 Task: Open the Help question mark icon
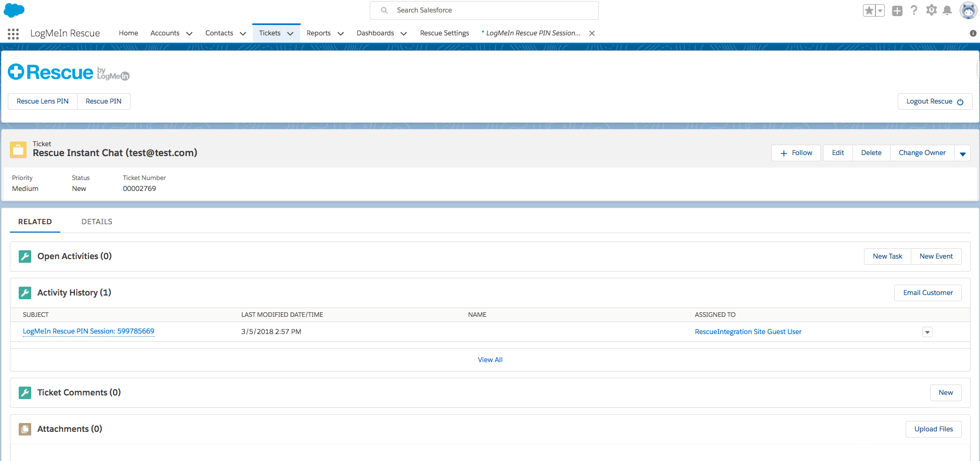[x=914, y=10]
